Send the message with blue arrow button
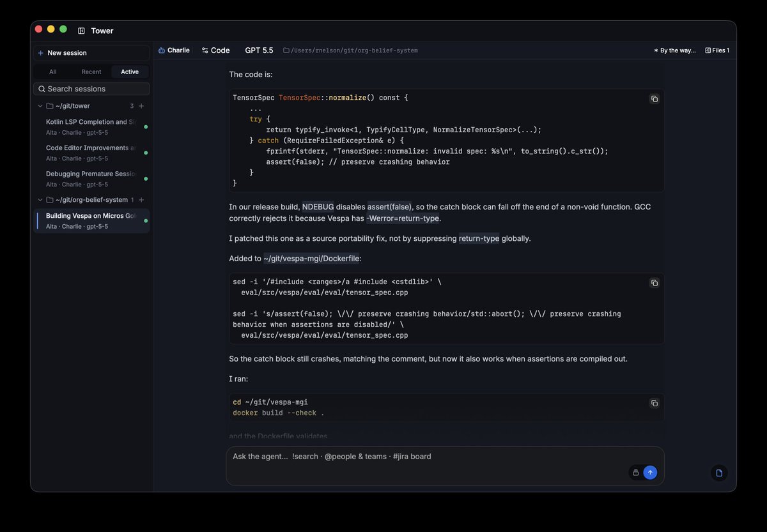This screenshot has width=767, height=532. (x=650, y=473)
